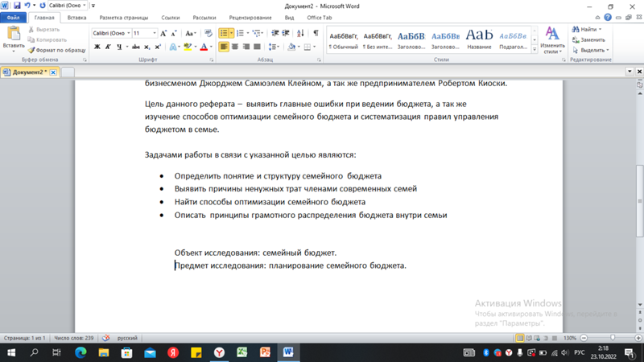Image resolution: width=644 pixels, height=362 pixels.
Task: Toggle italic formatting (К)
Action: (x=108, y=47)
